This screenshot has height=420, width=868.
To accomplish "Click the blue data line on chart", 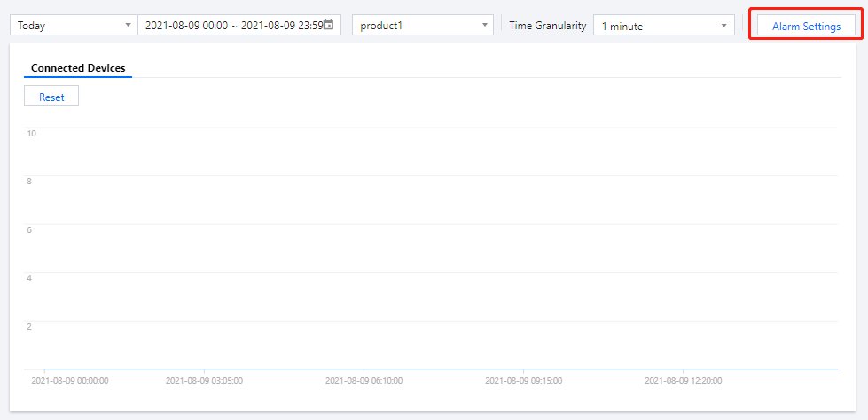I will point(443,369).
